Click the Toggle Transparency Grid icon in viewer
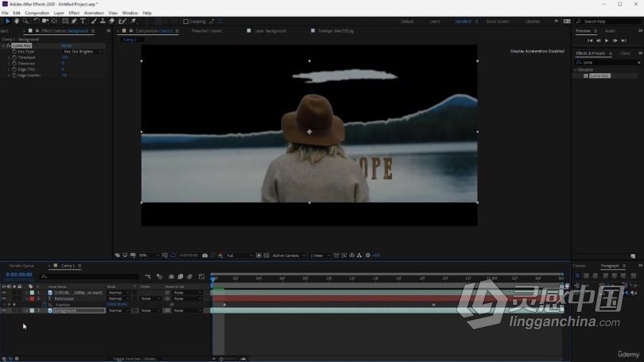The image size is (644, 362). coord(266,255)
